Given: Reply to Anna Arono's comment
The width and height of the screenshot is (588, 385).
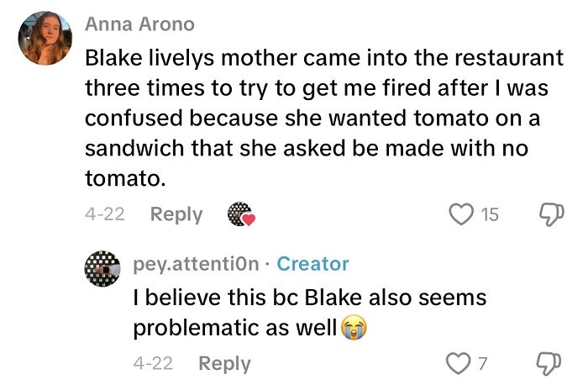Looking at the screenshot, I should [x=176, y=214].
